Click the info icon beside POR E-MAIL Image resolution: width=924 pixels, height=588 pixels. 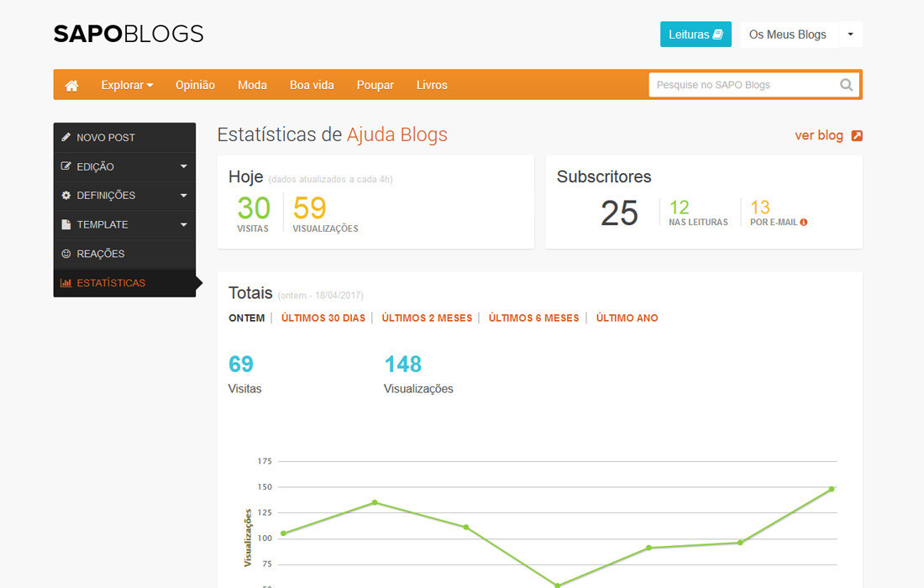tap(804, 223)
